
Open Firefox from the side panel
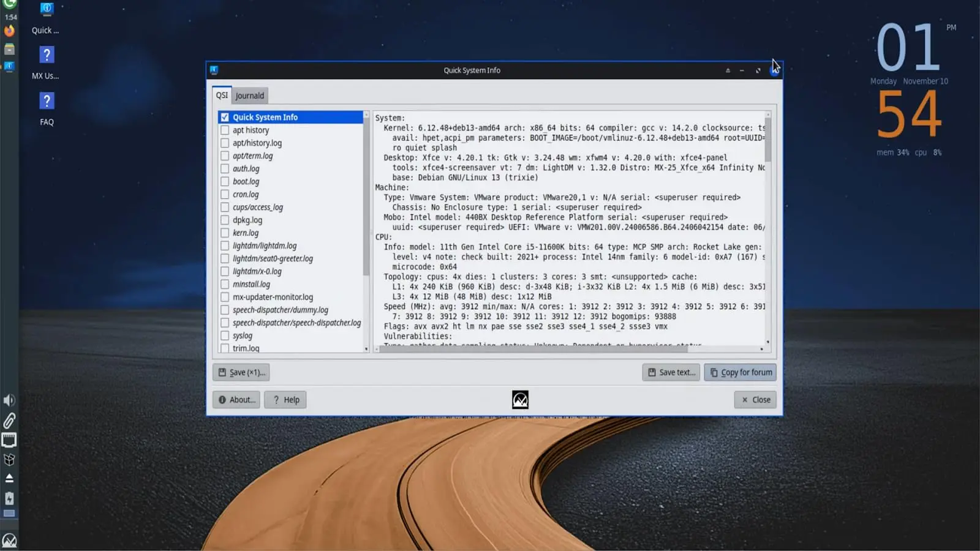(9, 31)
